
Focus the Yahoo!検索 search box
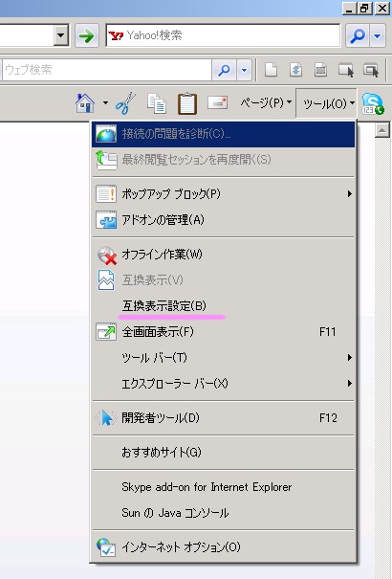coord(223,35)
